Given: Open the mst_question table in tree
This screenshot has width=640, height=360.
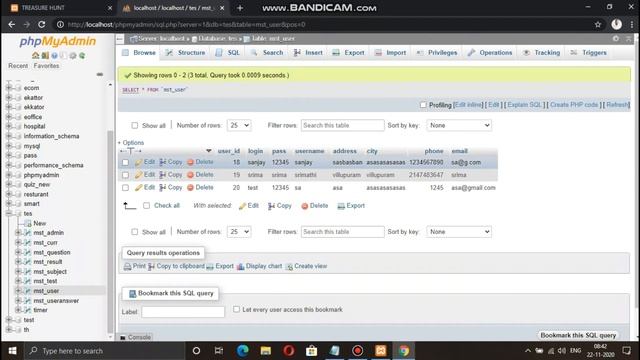Looking at the screenshot, I should (x=52, y=252).
